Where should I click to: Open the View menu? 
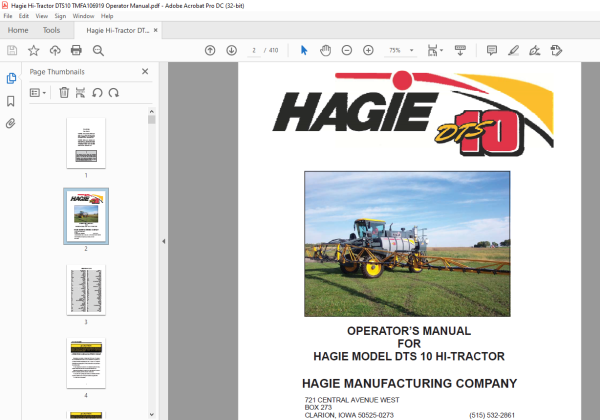tap(42, 16)
